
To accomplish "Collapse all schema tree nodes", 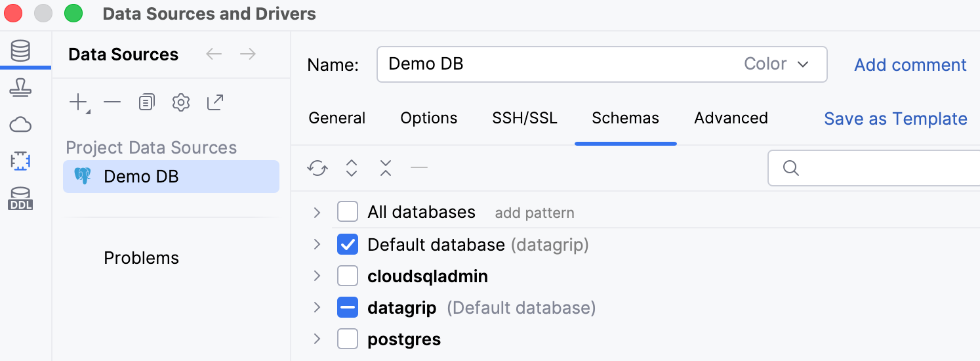I will point(386,169).
